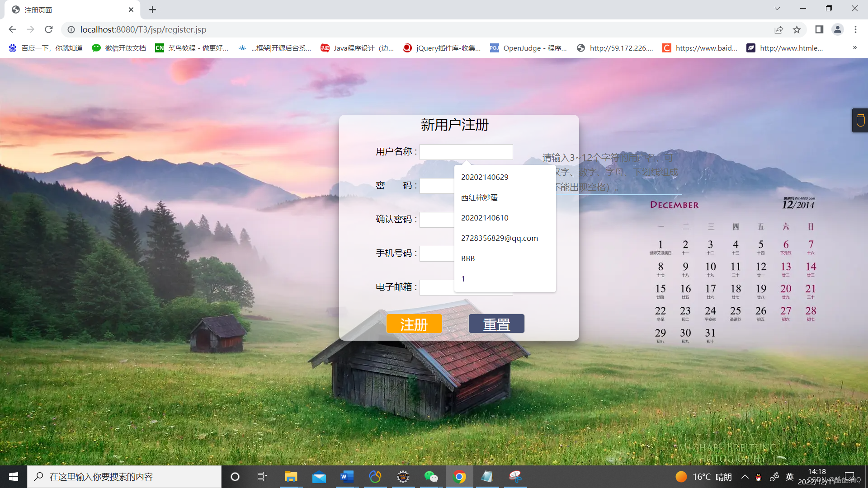Click into the 用户名称 input field
Image resolution: width=868 pixels, height=488 pixels.
click(466, 152)
